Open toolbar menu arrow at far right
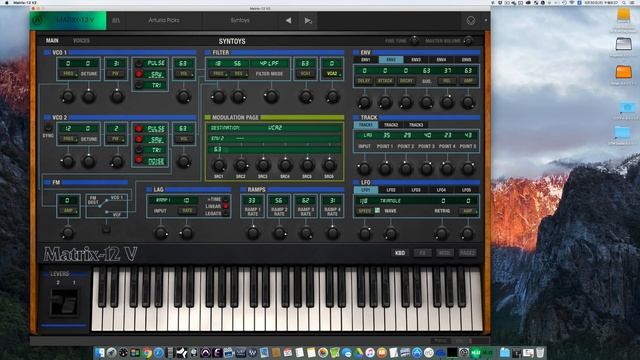Image resolution: width=640 pixels, height=360 pixels. [x=486, y=20]
